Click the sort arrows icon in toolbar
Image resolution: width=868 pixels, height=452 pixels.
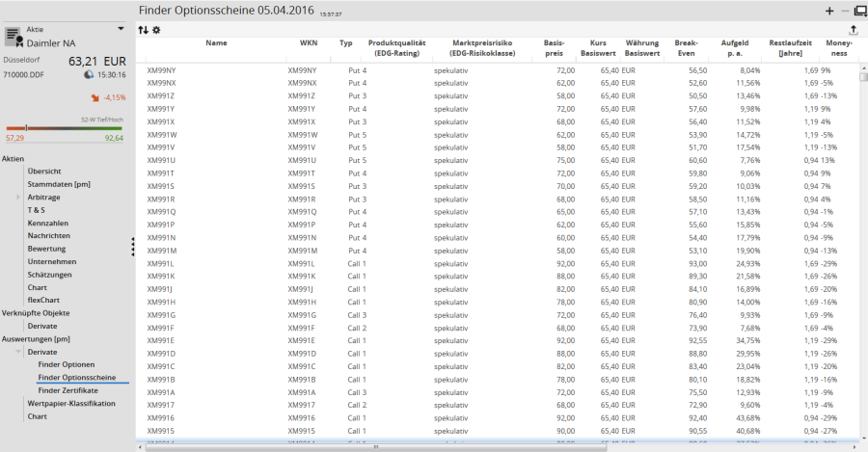point(144,30)
